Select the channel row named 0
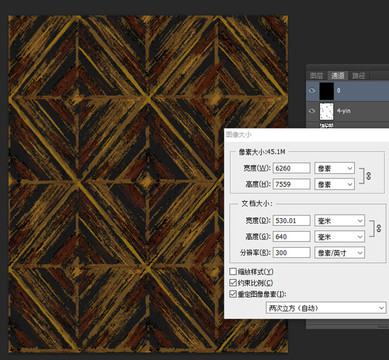This screenshot has width=389, height=360. click(348, 91)
